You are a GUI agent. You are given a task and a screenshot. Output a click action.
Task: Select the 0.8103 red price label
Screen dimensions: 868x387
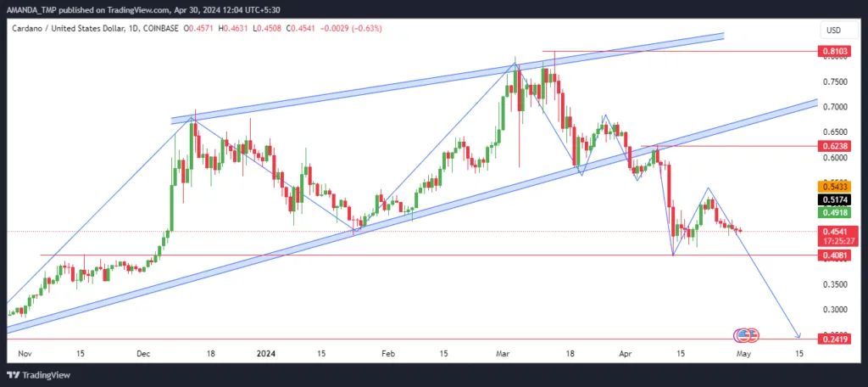point(835,51)
